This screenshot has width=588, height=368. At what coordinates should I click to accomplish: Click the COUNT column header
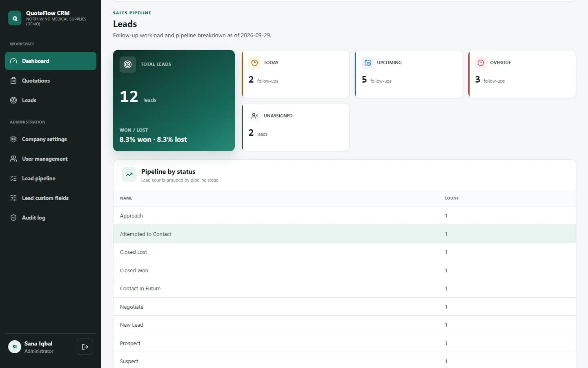(x=452, y=198)
